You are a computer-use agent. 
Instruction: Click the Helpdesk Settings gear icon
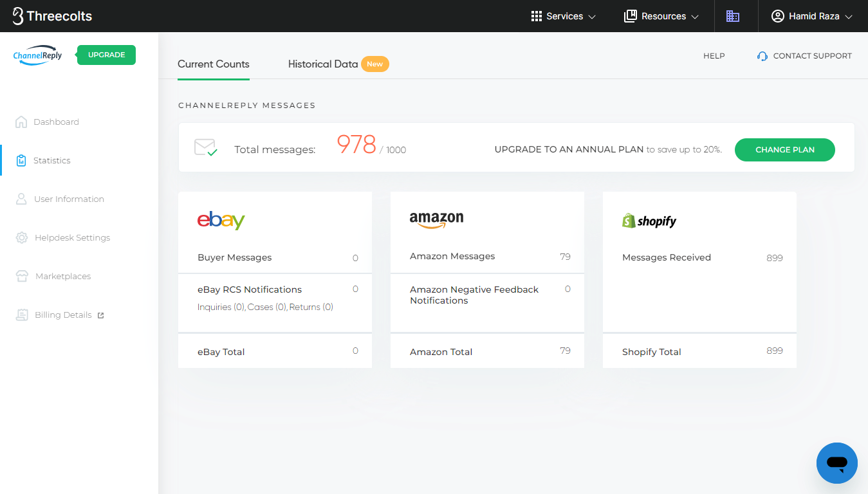[22, 237]
